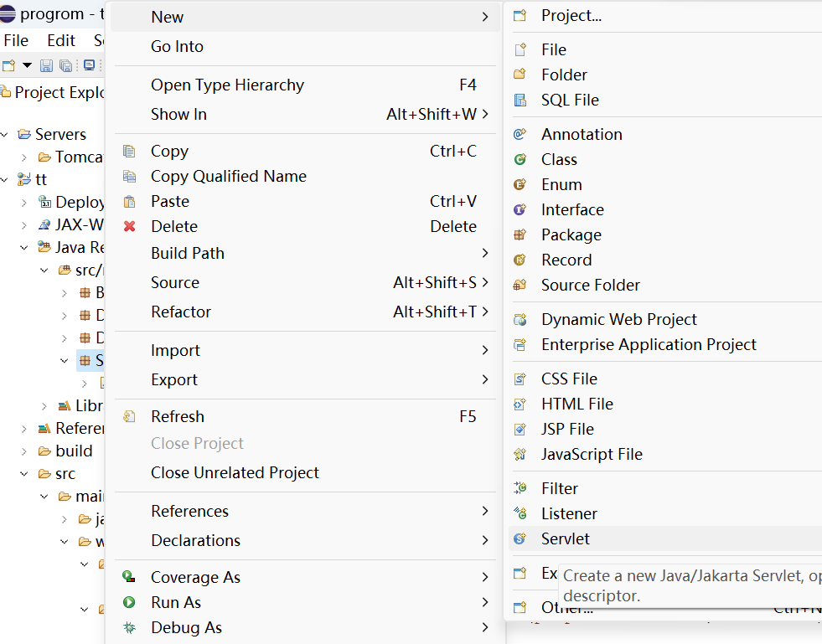Screen dimensions: 822x644
Task: Click the Interface icon
Action: 520,209
